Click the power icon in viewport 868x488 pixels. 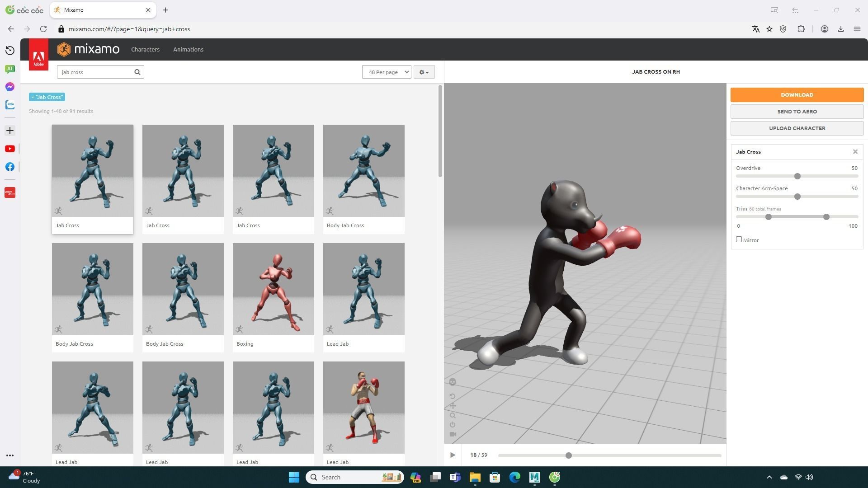[x=453, y=425]
